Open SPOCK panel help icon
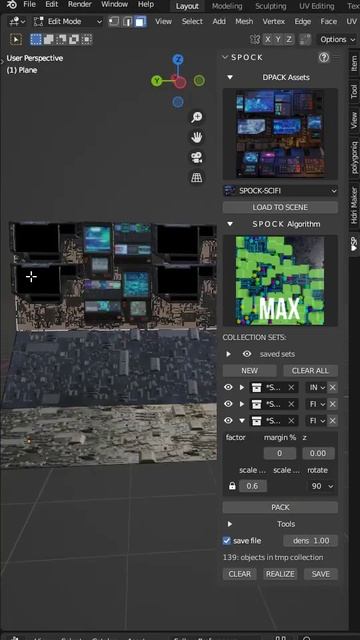 point(324,58)
